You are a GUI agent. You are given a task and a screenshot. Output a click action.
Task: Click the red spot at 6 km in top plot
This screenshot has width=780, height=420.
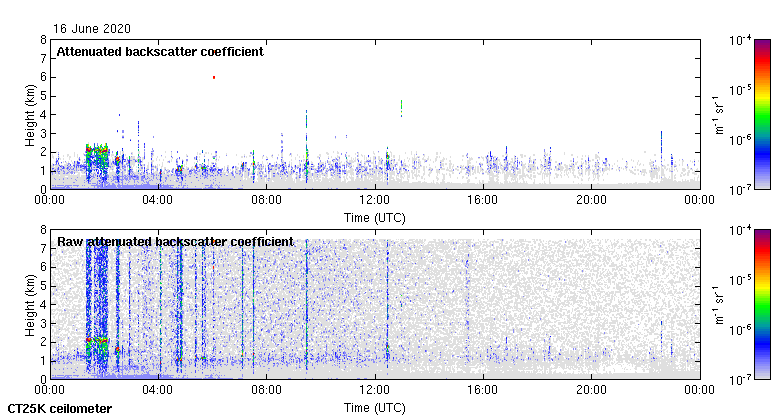coord(213,77)
